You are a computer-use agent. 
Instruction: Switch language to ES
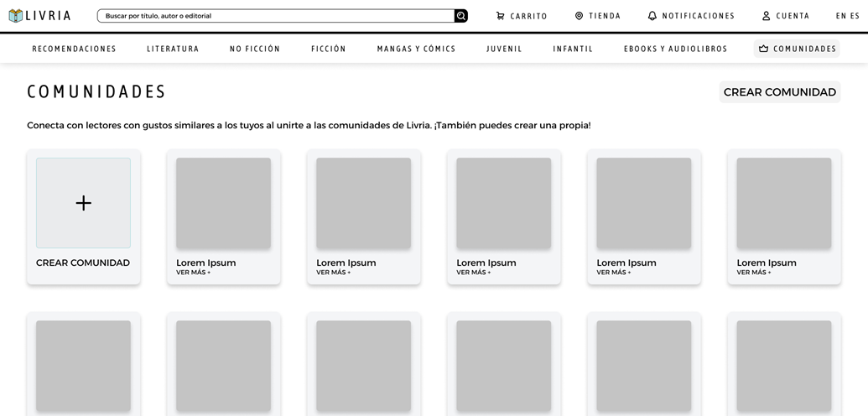coord(855,16)
